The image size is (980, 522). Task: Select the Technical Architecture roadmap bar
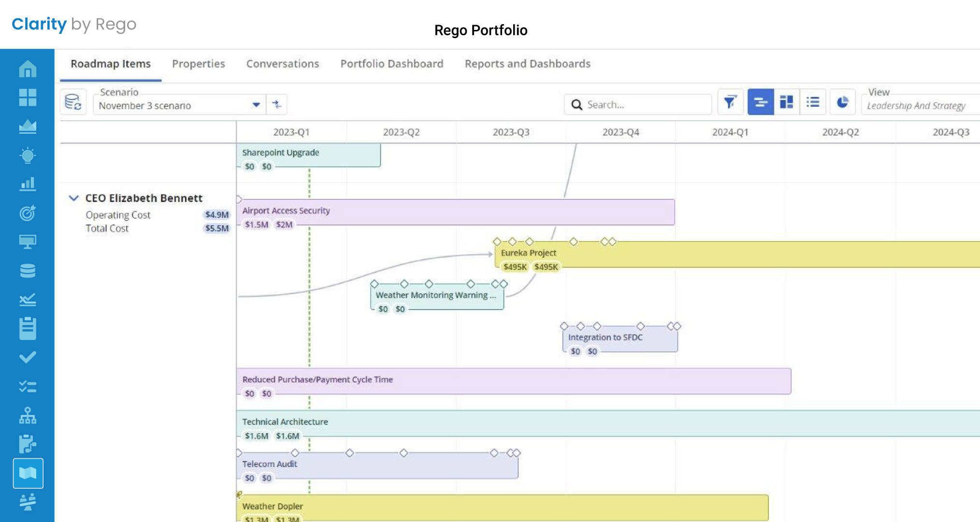[608, 423]
